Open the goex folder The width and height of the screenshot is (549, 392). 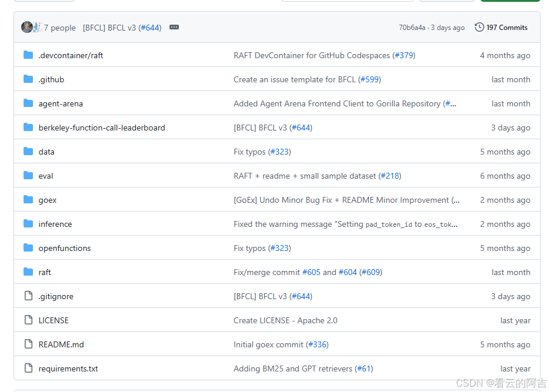pyautogui.click(x=46, y=200)
